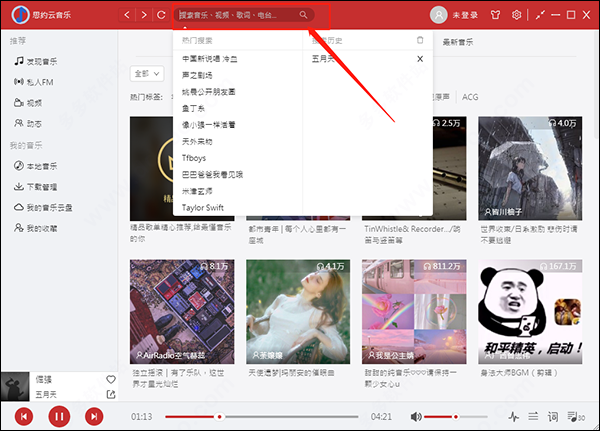Screen dimensions: 600x431
Task: Open the AirRadio空气慕兹 playlist cover
Action: click(182, 312)
